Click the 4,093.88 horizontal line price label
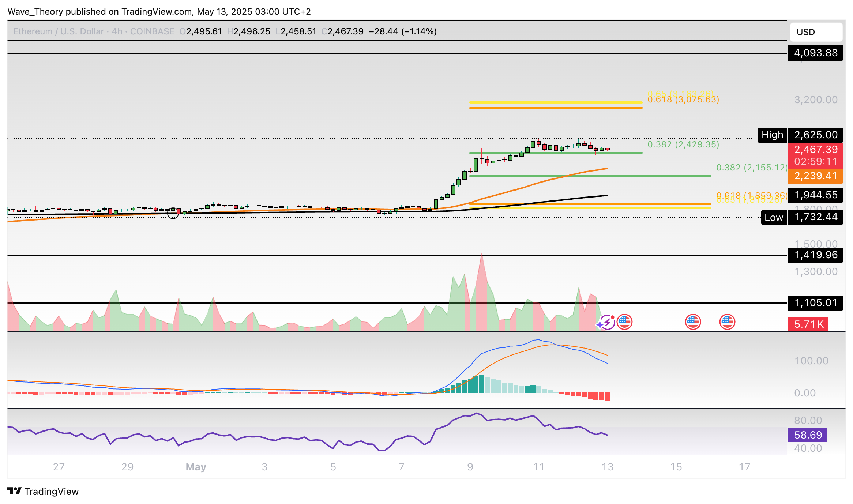853x504 pixels. (815, 53)
